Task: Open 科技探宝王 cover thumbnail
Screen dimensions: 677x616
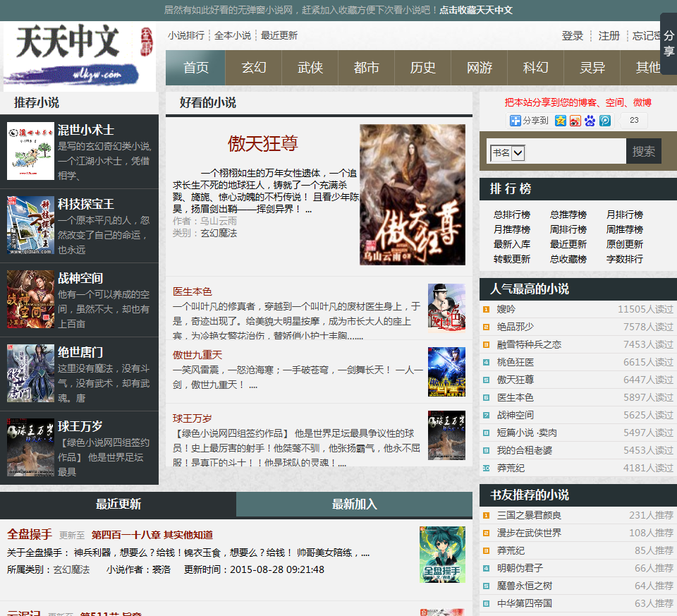Action: (30, 225)
